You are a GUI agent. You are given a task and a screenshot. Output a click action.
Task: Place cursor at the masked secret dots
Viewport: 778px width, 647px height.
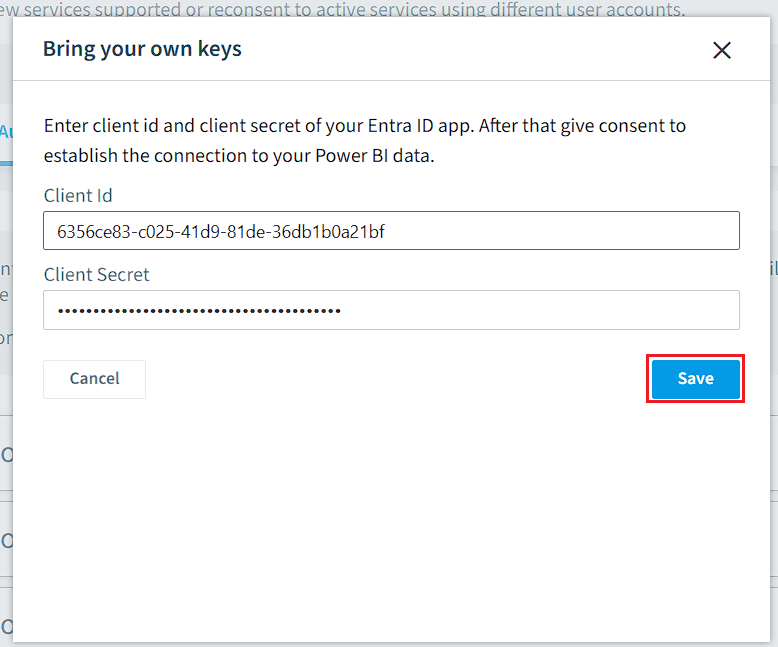click(199, 311)
